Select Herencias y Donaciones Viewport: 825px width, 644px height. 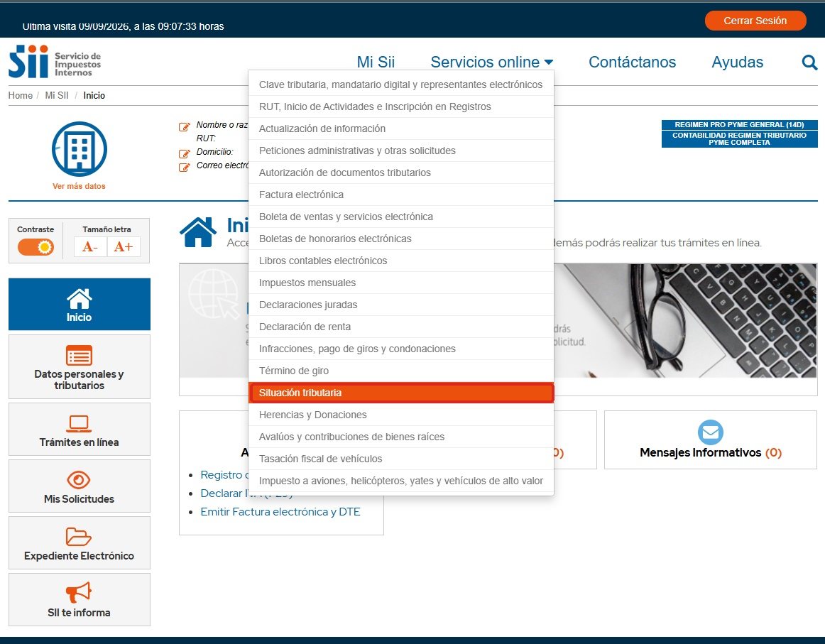point(401,415)
